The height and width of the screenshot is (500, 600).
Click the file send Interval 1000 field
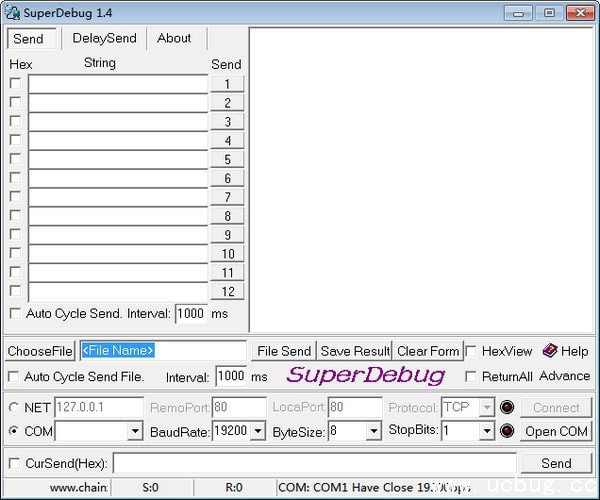[231, 376]
